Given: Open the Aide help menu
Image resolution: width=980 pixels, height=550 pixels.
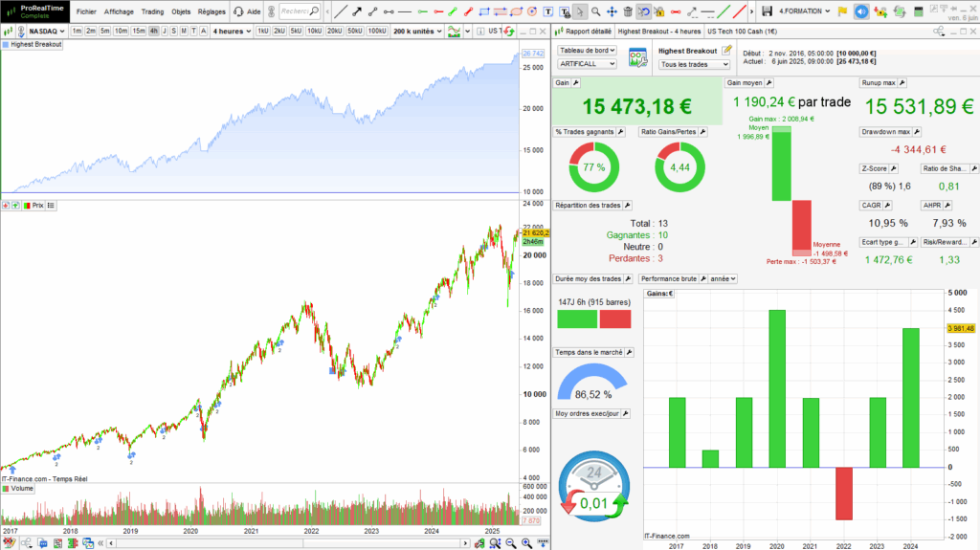Looking at the screenshot, I should [254, 11].
